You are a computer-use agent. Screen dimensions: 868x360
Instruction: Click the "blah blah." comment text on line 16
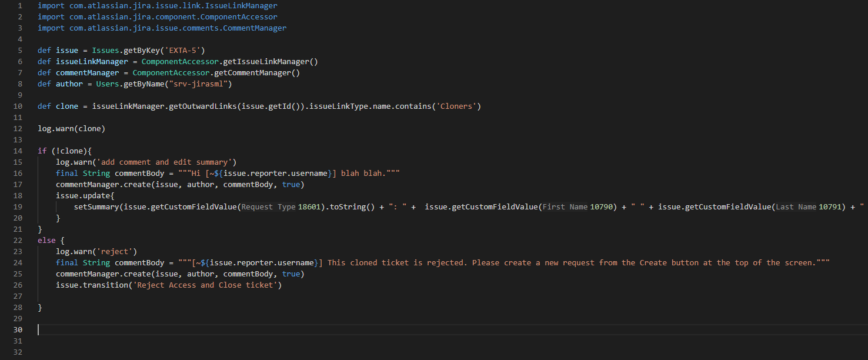364,173
